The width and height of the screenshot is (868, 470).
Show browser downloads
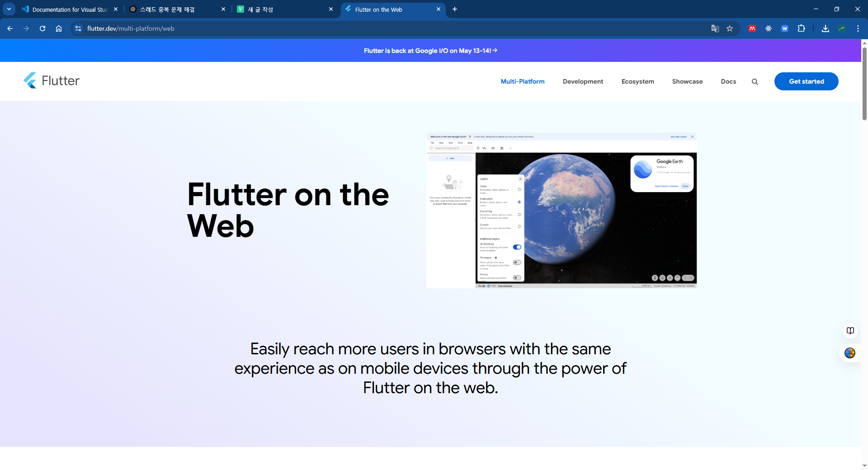(826, 28)
